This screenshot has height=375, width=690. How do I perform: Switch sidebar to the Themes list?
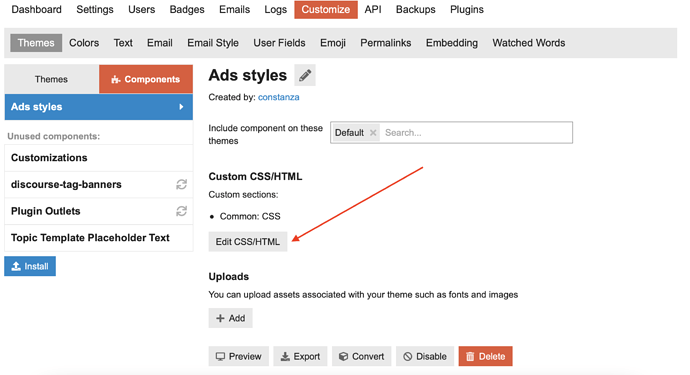[x=51, y=79]
